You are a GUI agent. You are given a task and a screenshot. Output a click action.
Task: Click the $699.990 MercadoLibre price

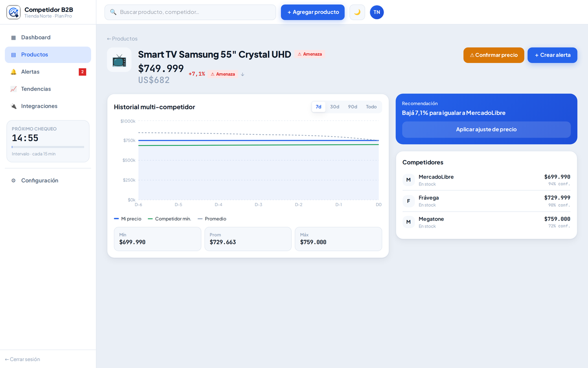(557, 177)
